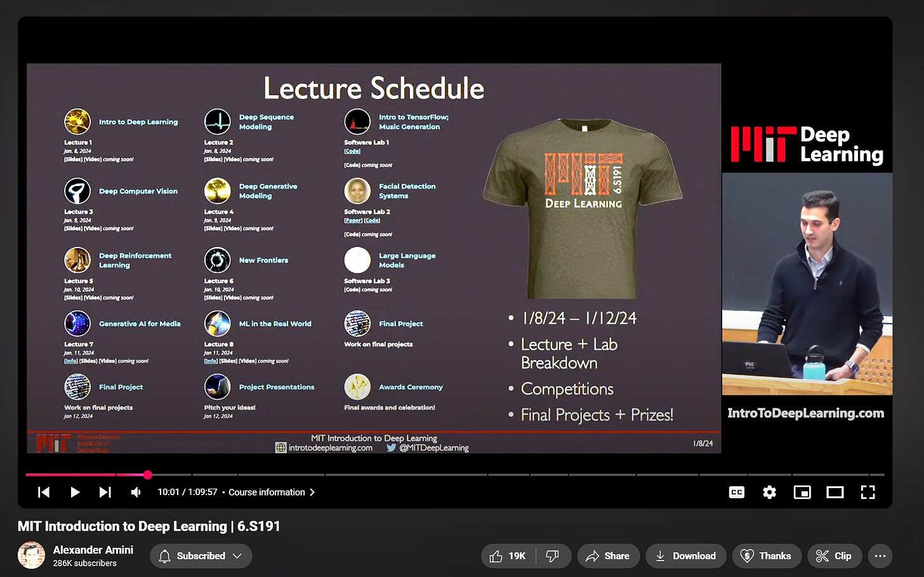Image resolution: width=924 pixels, height=577 pixels.
Task: Click the Lecture 8 Info link
Action: [x=211, y=361]
